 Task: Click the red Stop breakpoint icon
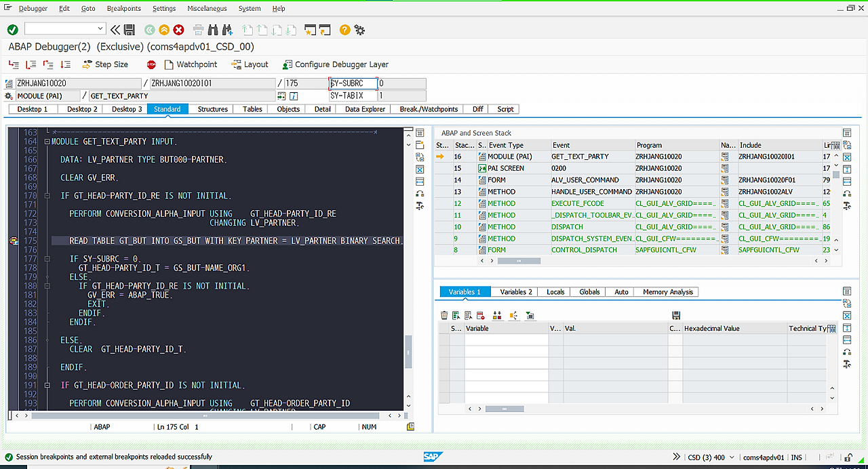click(x=151, y=64)
